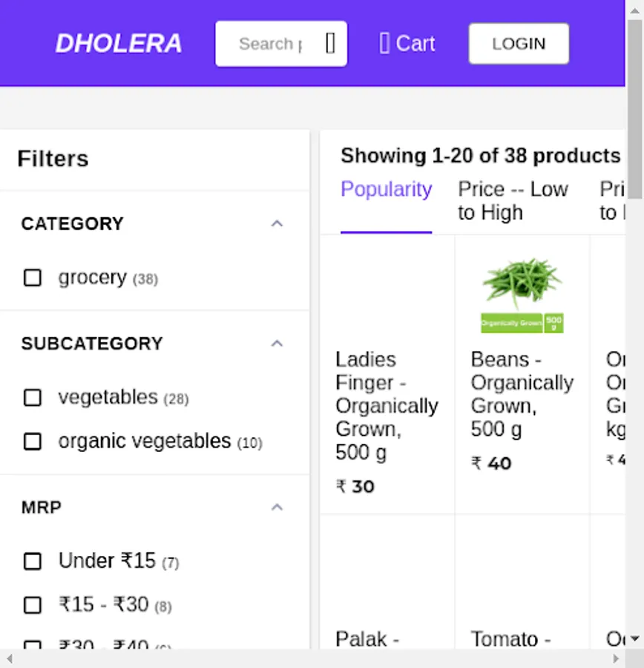Sort by Price Low to High
This screenshot has width=644, height=668.
point(513,200)
